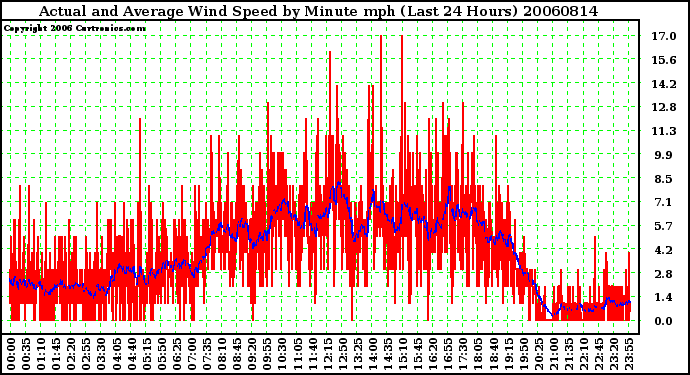The image size is (690, 375).
Task: Click the 19:15 time axis label
Action: click(x=508, y=354)
